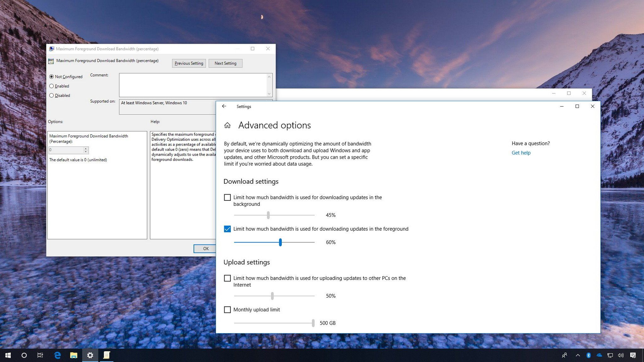Open the Windows Start menu
The width and height of the screenshot is (644, 362).
coord(8,355)
